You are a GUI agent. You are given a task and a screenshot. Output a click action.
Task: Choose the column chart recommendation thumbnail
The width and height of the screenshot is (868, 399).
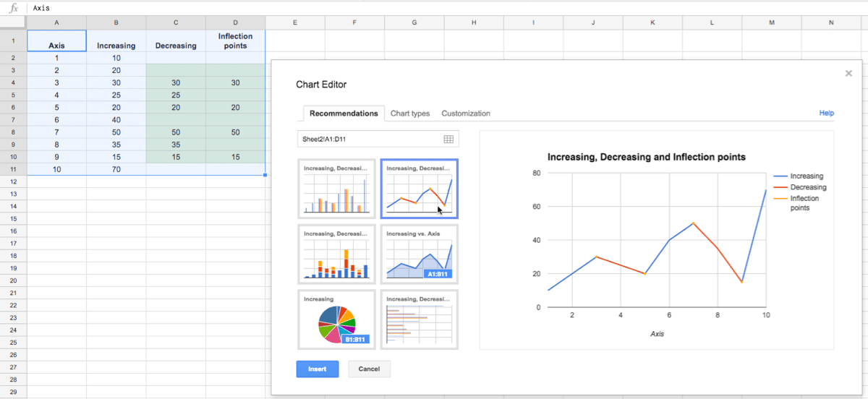(x=337, y=188)
